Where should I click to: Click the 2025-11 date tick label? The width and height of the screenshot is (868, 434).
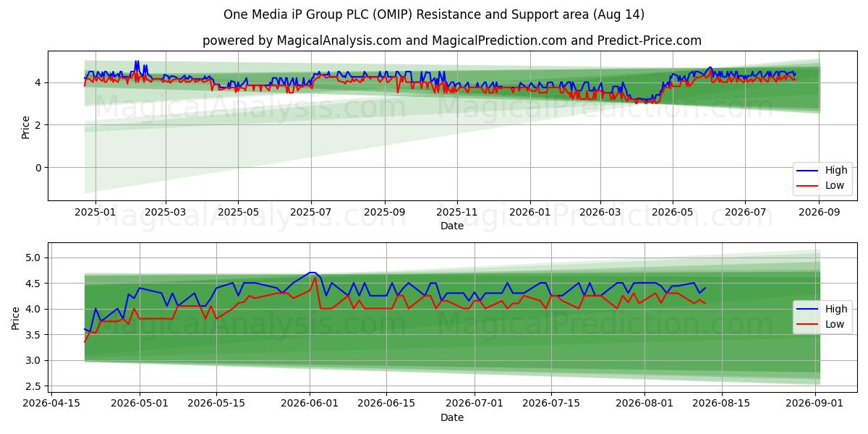(x=456, y=212)
